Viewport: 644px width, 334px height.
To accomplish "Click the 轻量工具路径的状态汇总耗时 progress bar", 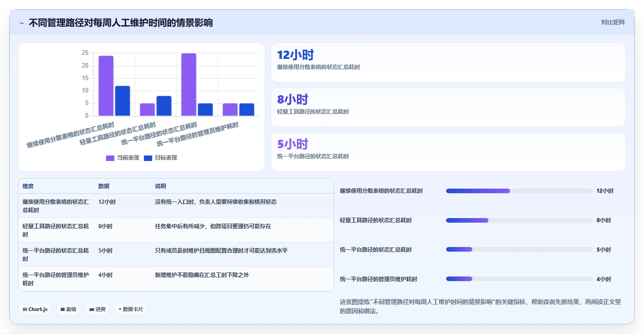I will click(x=519, y=220).
